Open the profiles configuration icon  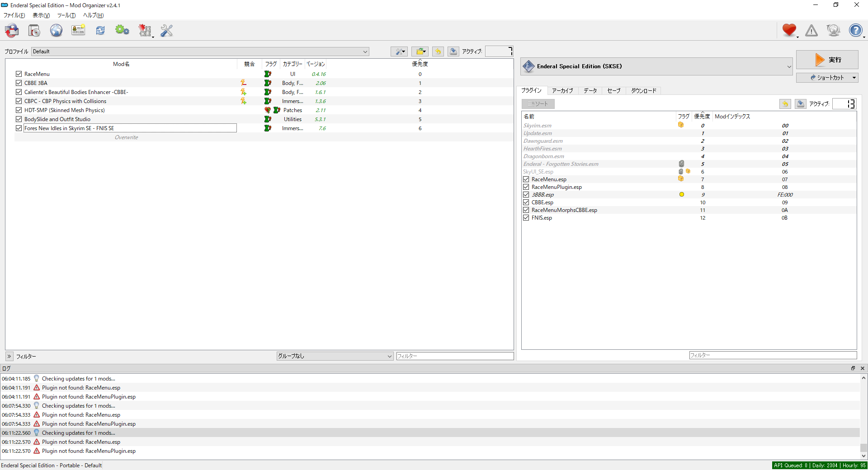[x=78, y=31]
